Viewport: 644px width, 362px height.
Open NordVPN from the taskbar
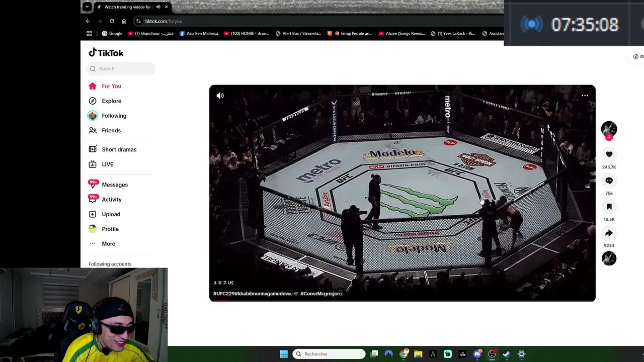click(x=388, y=354)
